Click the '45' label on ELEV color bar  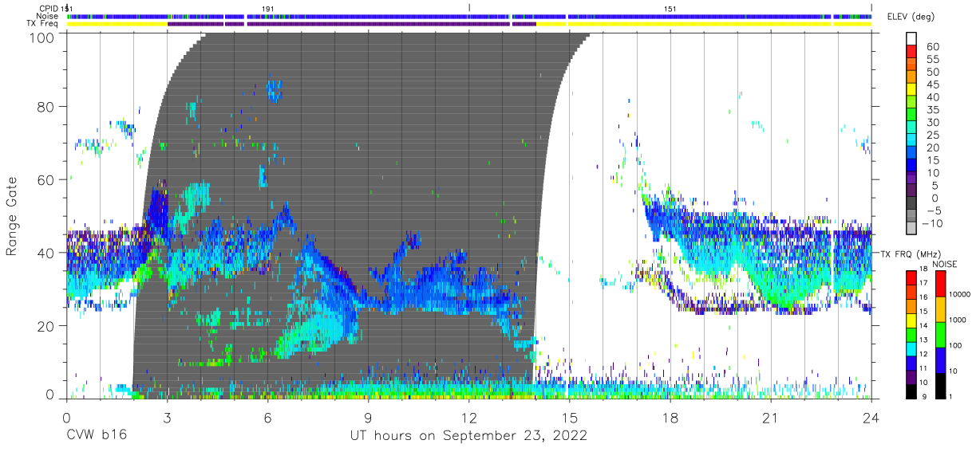(933, 85)
